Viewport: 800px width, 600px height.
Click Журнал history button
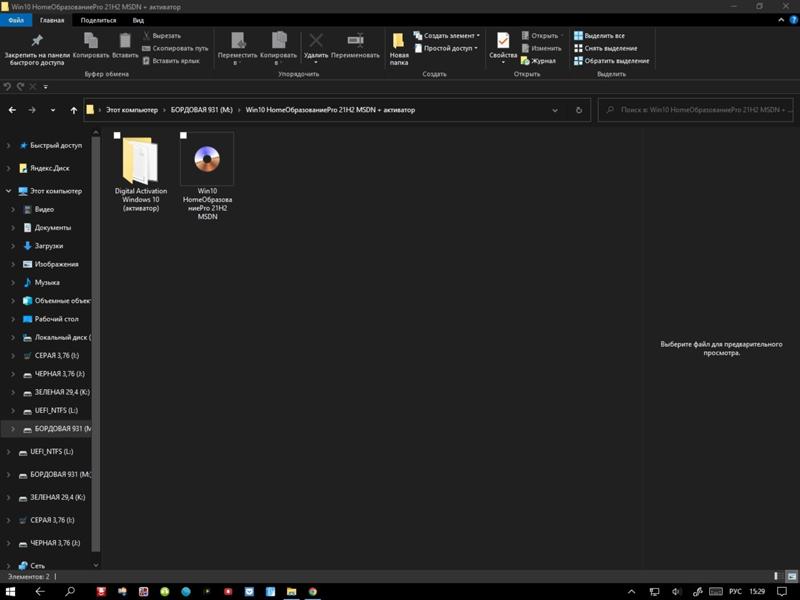(x=538, y=61)
